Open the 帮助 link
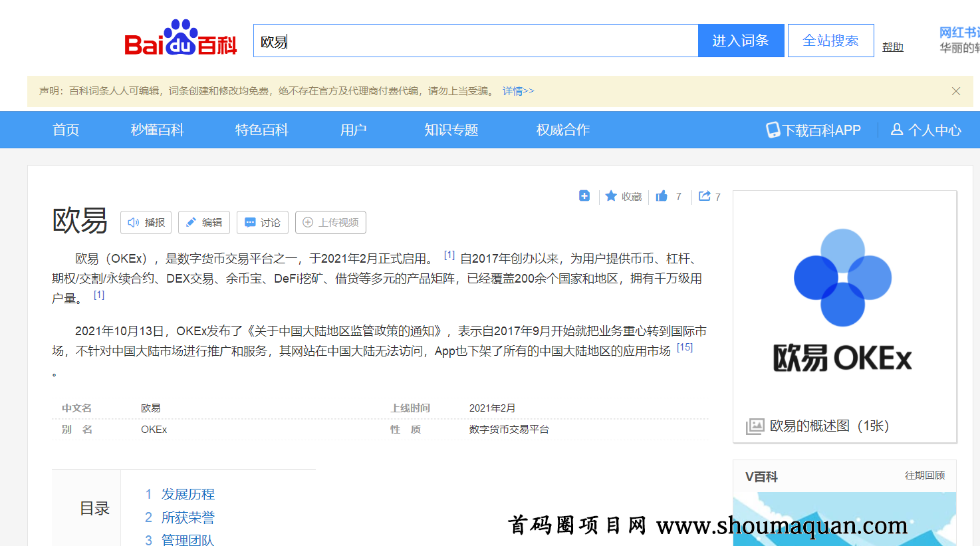This screenshot has width=980, height=546. [892, 47]
